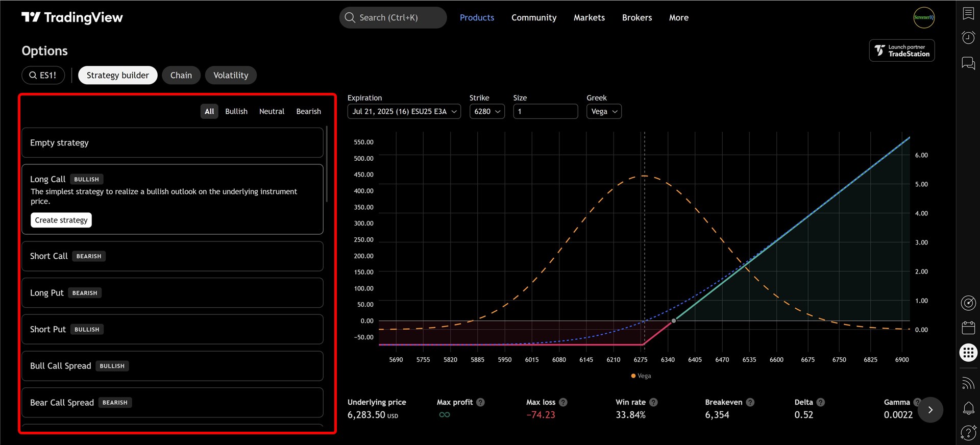980x445 pixels.
Task: Click the Win rate 33.84% value
Action: pyautogui.click(x=630, y=415)
